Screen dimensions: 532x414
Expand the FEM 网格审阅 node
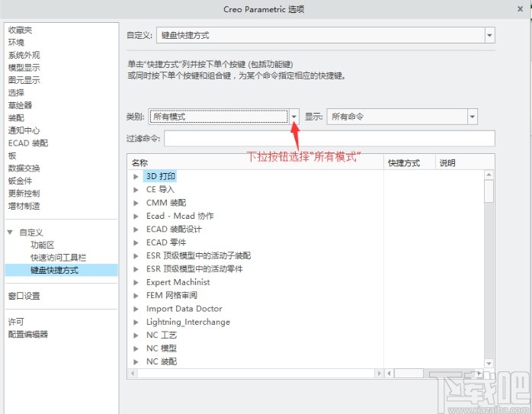coord(136,296)
